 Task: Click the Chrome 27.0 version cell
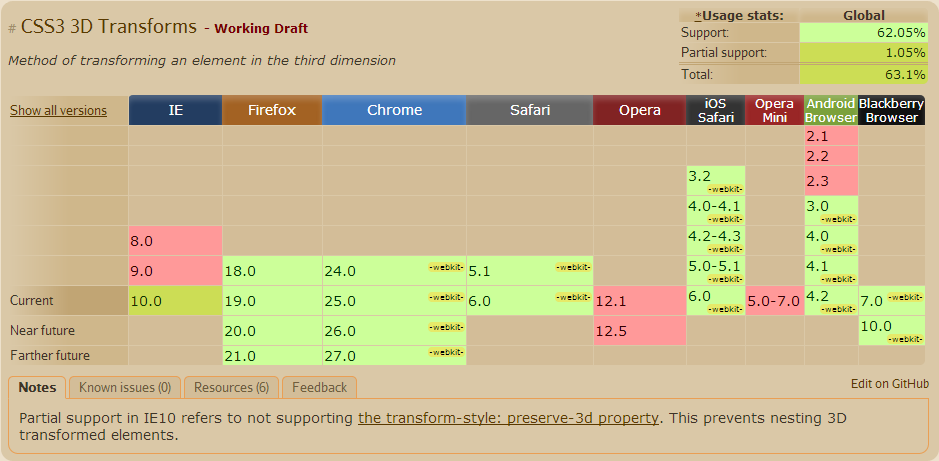394,356
